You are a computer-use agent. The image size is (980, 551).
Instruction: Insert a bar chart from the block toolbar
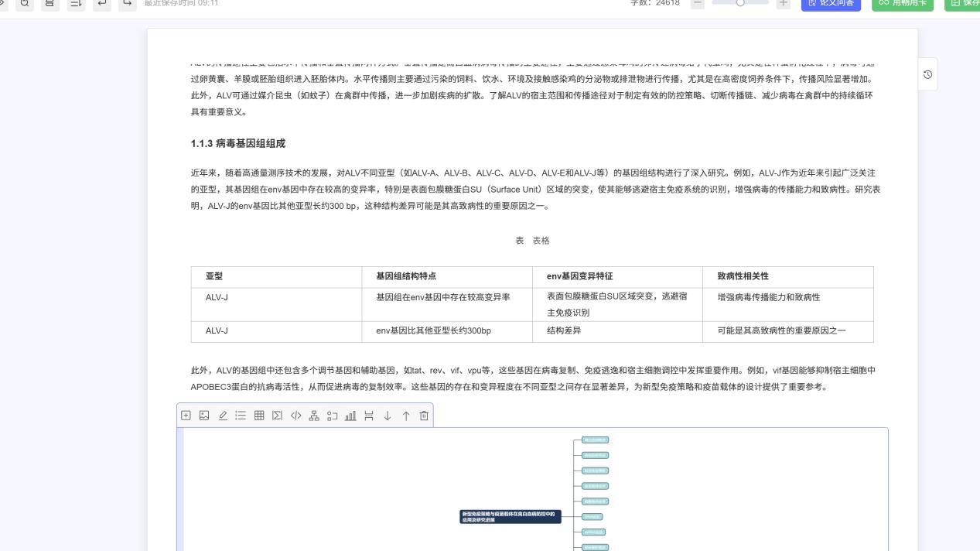[351, 416]
